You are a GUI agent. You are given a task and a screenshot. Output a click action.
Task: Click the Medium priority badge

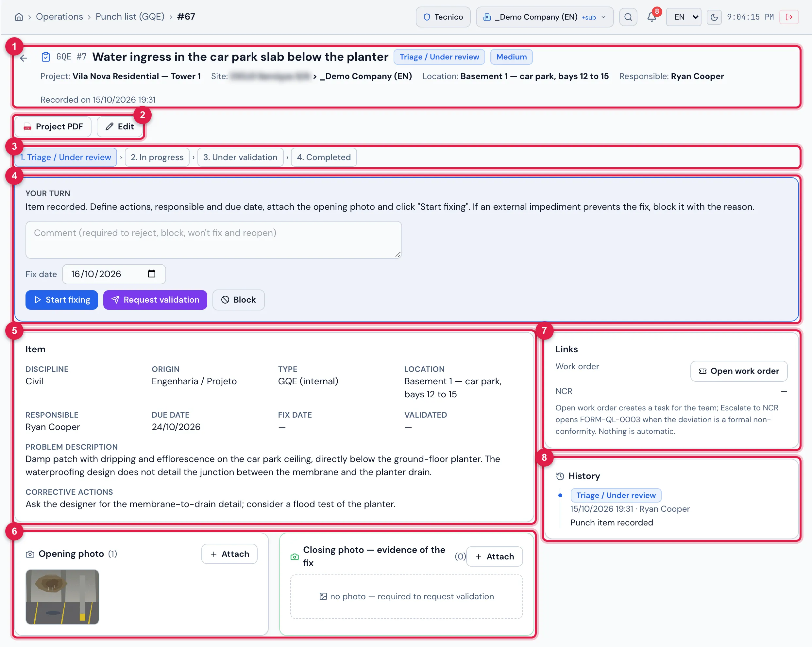pos(512,57)
